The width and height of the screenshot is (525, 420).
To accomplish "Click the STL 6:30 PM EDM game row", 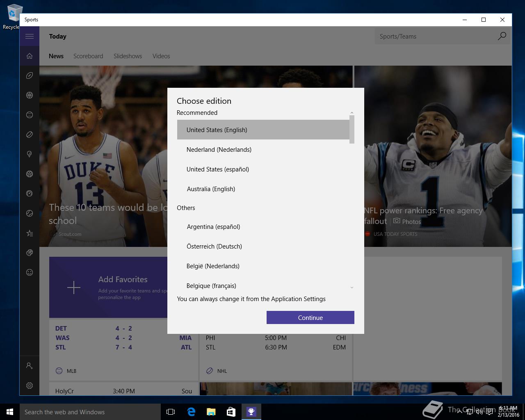I will coord(276,347).
